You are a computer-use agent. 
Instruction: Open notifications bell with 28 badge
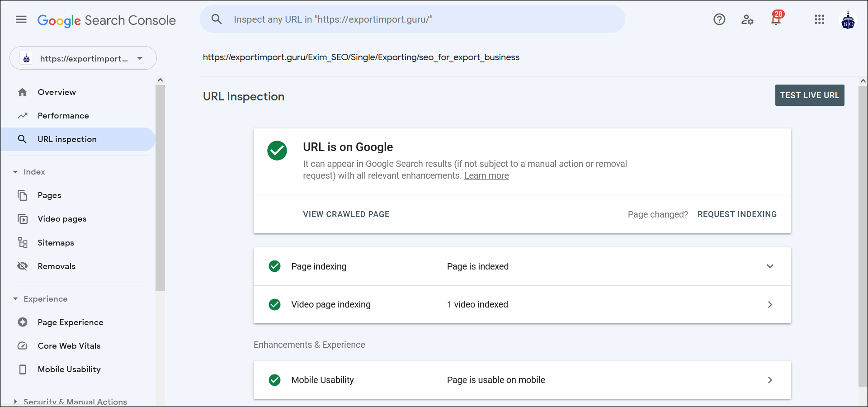(x=776, y=19)
